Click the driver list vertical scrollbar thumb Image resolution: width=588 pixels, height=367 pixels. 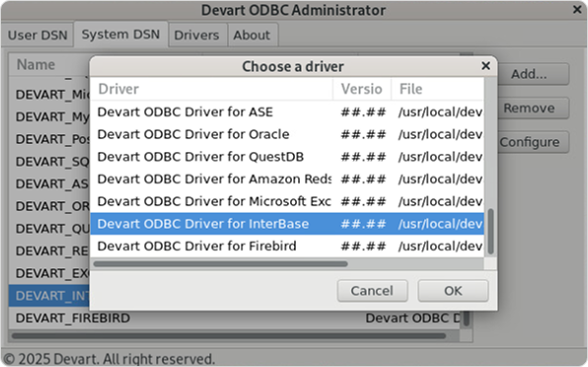pos(490,232)
